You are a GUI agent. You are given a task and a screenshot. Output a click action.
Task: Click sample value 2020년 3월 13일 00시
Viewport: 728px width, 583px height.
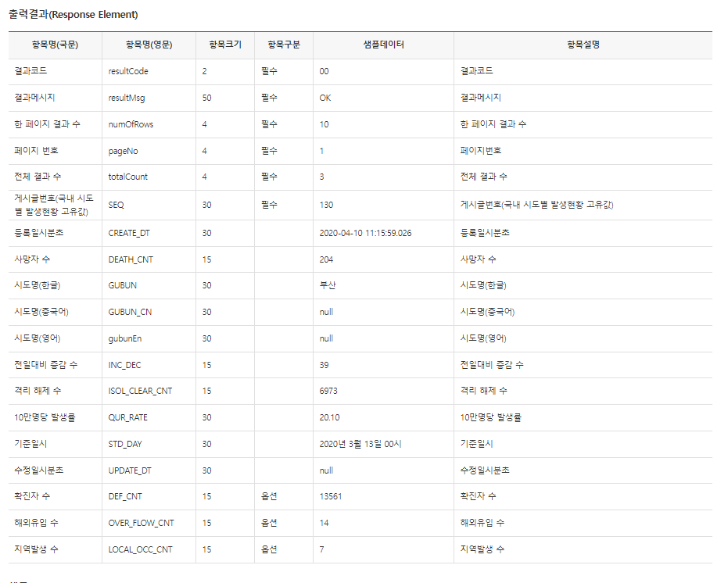pyautogui.click(x=360, y=444)
